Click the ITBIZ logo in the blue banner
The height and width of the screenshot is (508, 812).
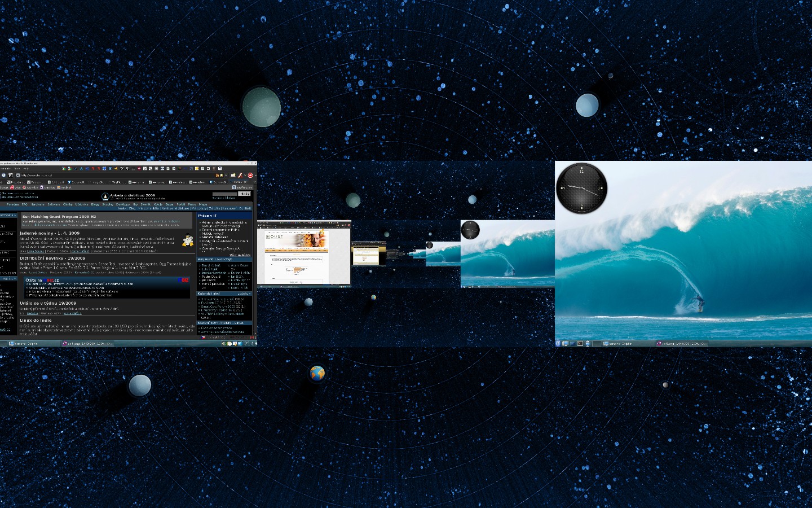coord(183,280)
